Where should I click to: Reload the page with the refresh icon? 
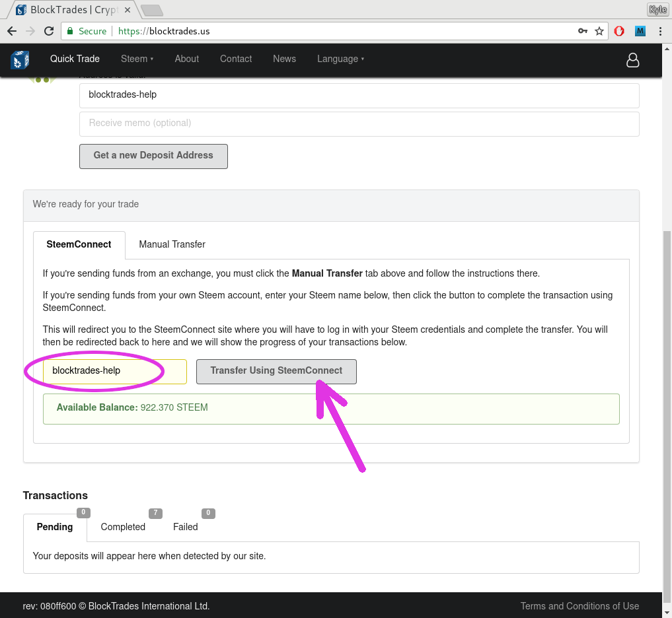pos(49,31)
